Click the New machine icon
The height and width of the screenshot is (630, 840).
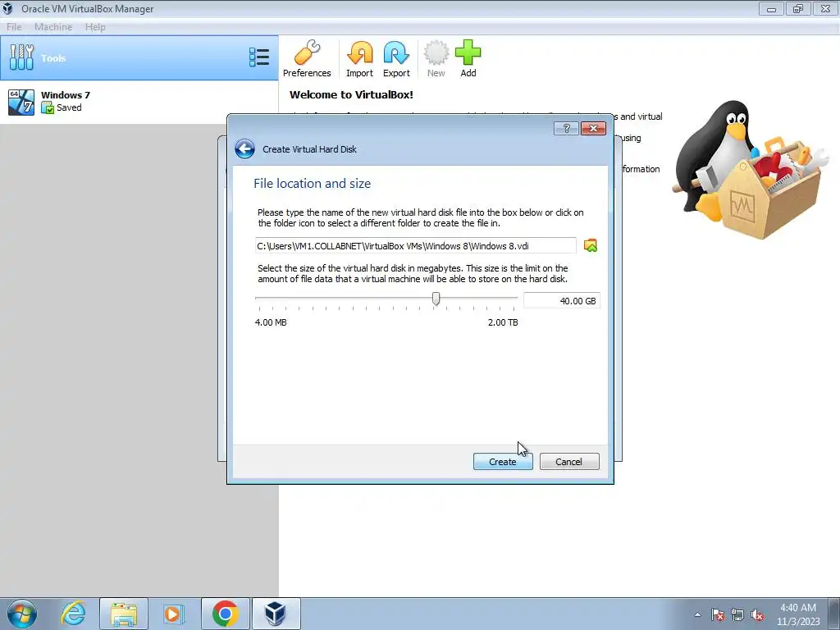point(436,58)
